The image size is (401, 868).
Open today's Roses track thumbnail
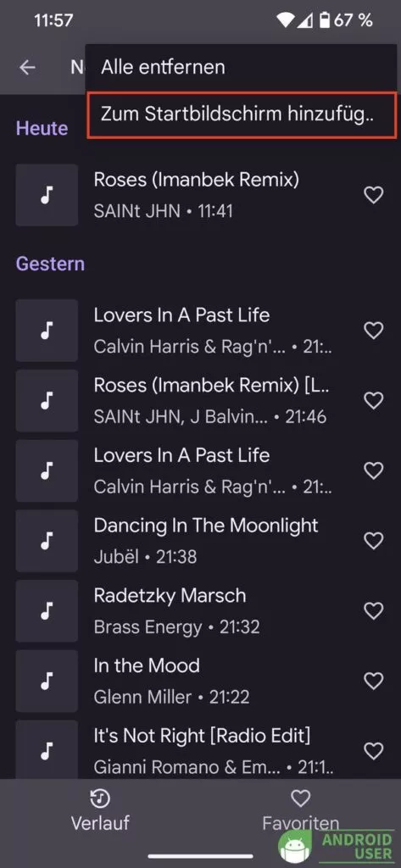[x=47, y=195]
